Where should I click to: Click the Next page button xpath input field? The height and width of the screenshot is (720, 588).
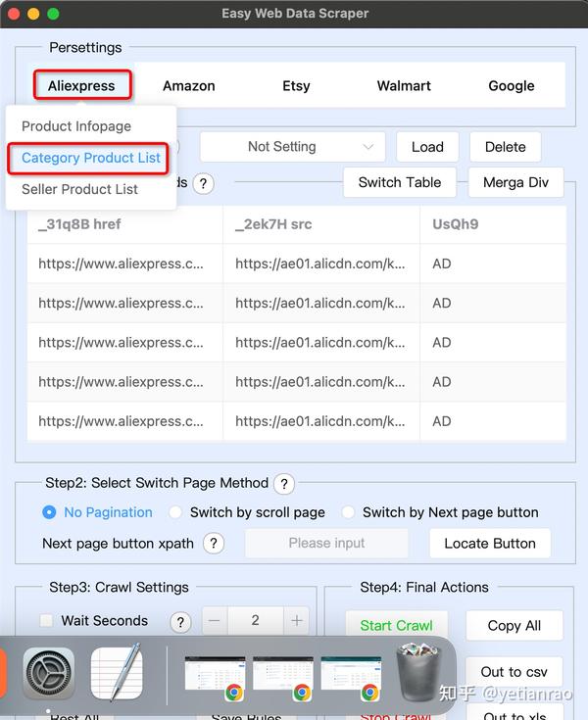coord(326,544)
